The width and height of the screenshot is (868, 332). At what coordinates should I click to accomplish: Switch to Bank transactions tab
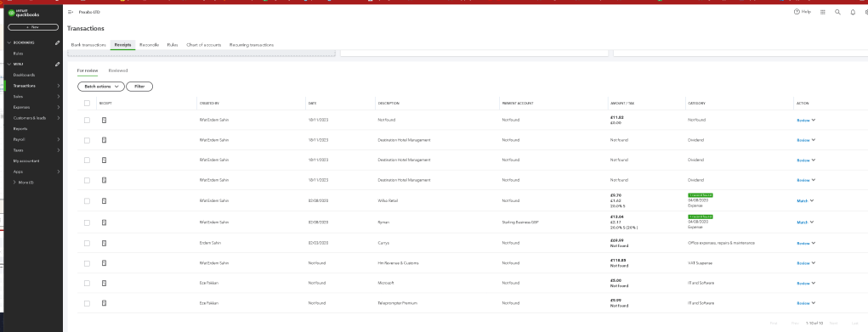coord(88,45)
